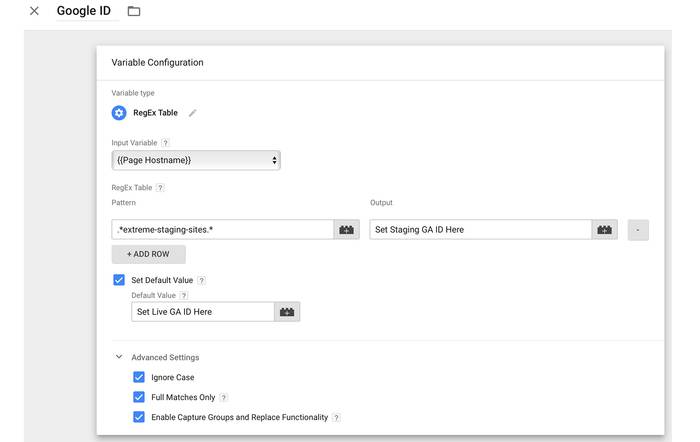Toggle Enable Capture Groups and Replace Functionality
Viewport: 700px width, 442px height.
(x=139, y=417)
